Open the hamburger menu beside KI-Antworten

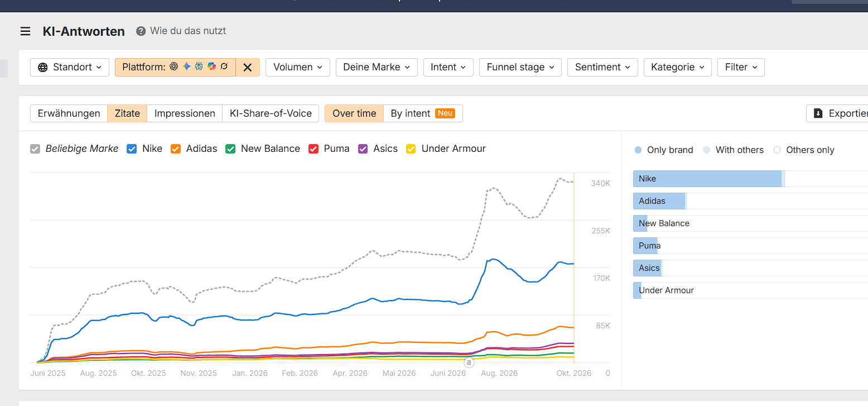[x=25, y=31]
